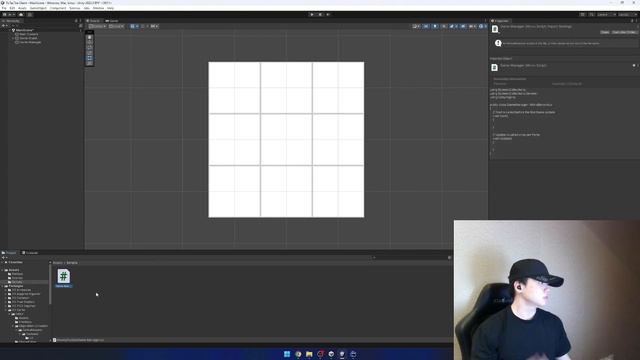This screenshot has width=640, height=360.
Task: Select the Move tool in Scene
Action: (x=90, y=42)
